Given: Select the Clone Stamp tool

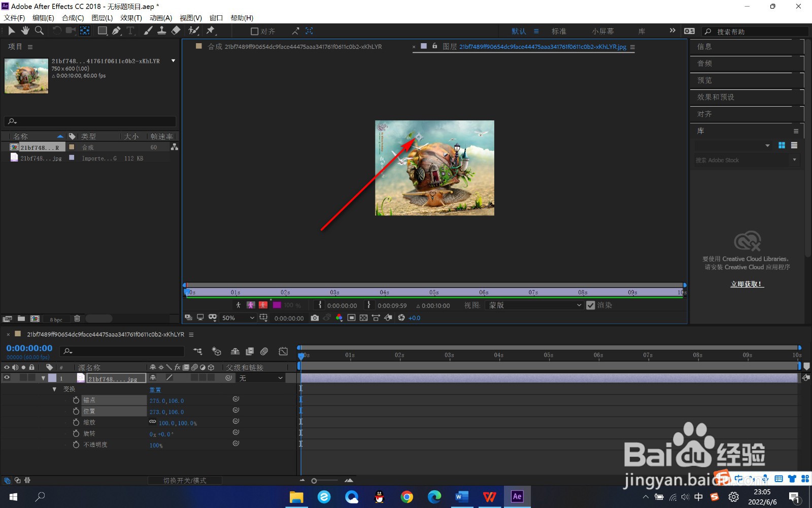Looking at the screenshot, I should click(x=161, y=31).
